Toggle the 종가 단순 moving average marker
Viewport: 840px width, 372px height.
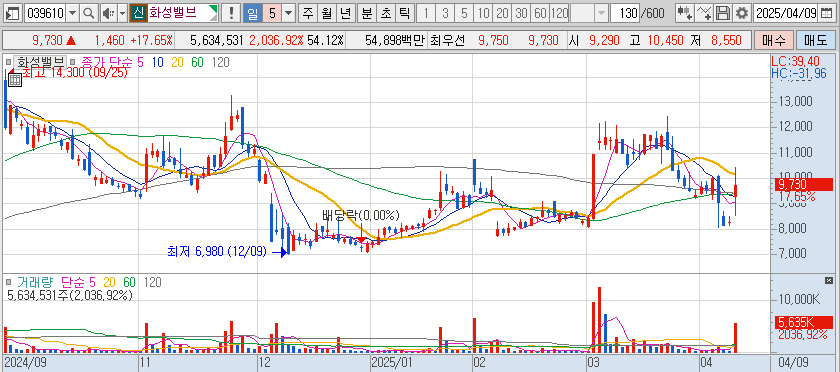tap(73, 63)
